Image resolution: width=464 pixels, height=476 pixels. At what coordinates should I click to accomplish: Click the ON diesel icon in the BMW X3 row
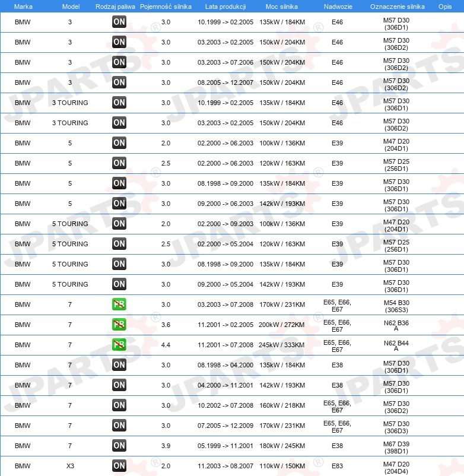coord(119,466)
